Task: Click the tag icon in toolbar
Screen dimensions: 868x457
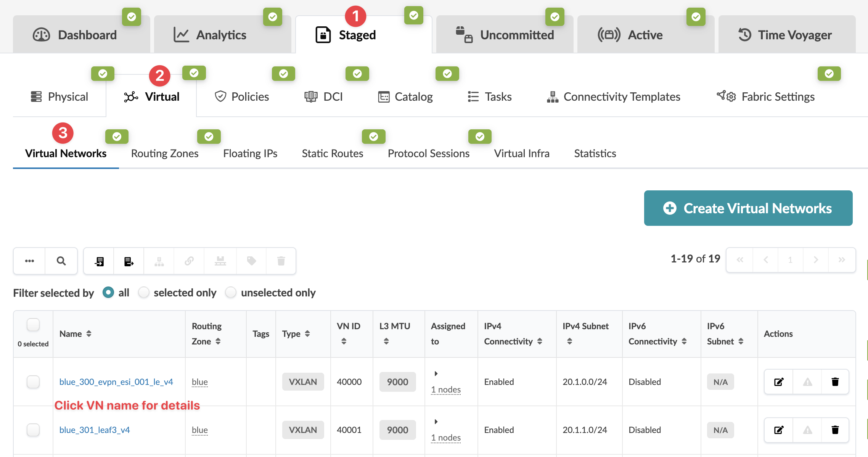Action: pos(251,261)
